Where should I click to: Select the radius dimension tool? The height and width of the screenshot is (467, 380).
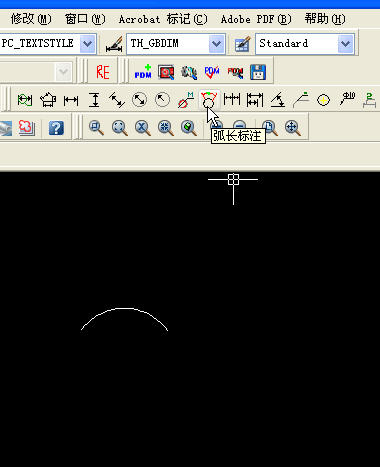(x=162, y=100)
